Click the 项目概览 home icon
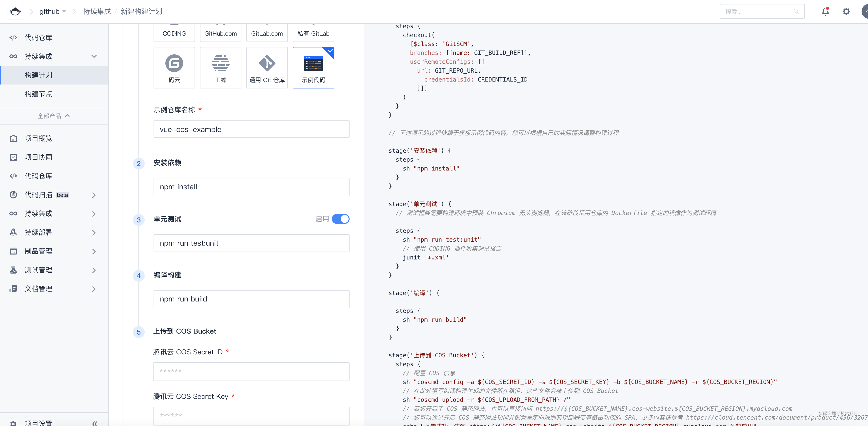 tap(14, 138)
